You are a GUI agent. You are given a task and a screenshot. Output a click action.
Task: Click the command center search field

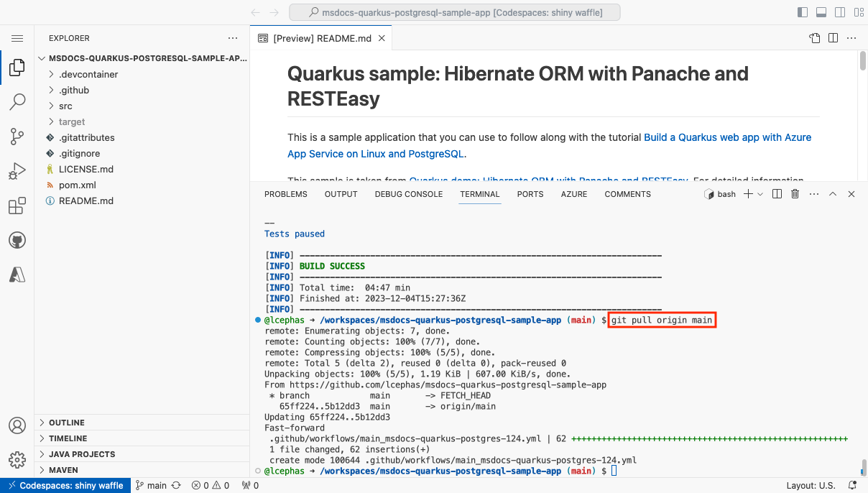pos(455,12)
